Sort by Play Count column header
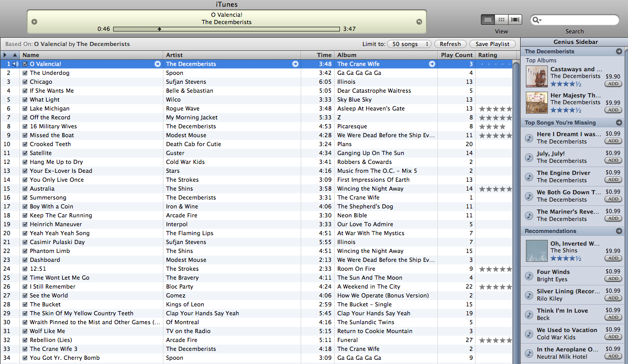Image resolution: width=628 pixels, height=364 pixels. coord(456,55)
